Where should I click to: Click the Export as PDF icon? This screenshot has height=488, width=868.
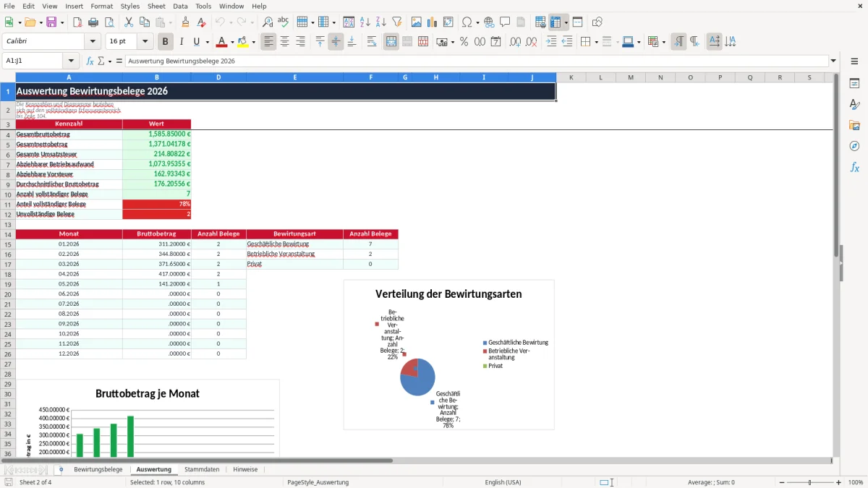(77, 22)
